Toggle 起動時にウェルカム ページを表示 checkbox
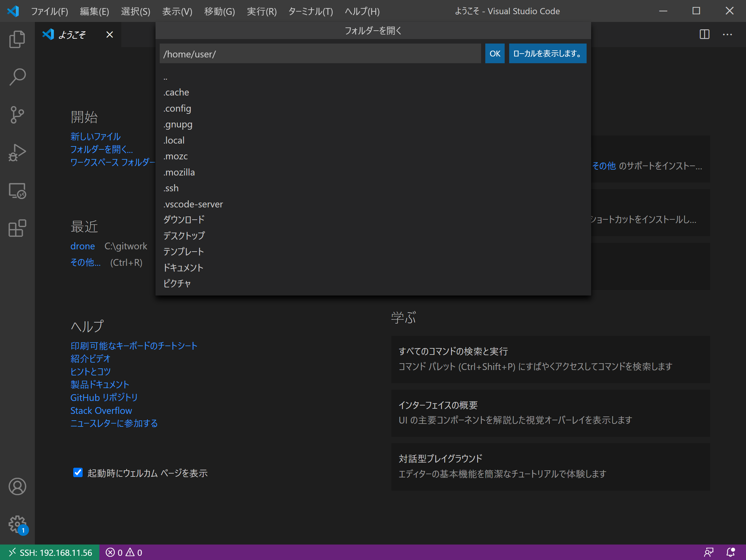 tap(78, 473)
